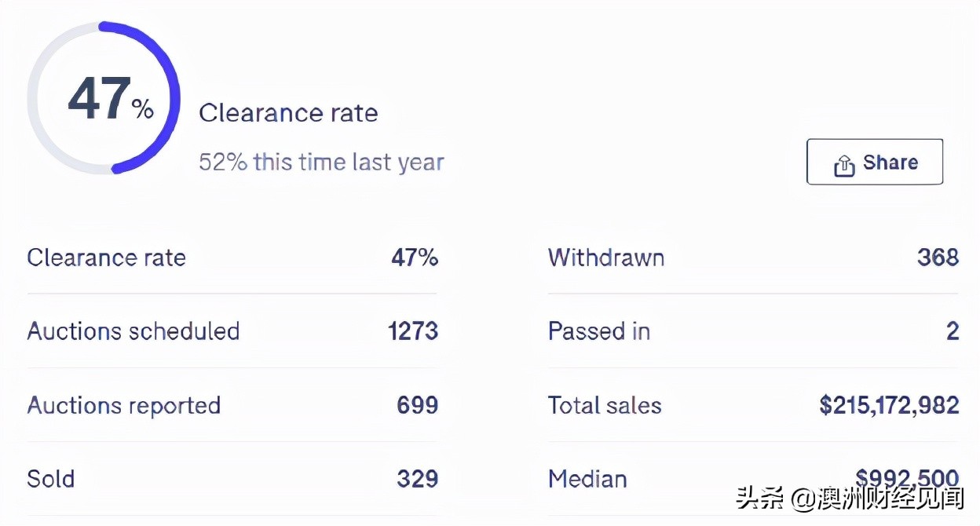Click the share arrow icon
Viewport: 980px width, 526px height.
(844, 165)
